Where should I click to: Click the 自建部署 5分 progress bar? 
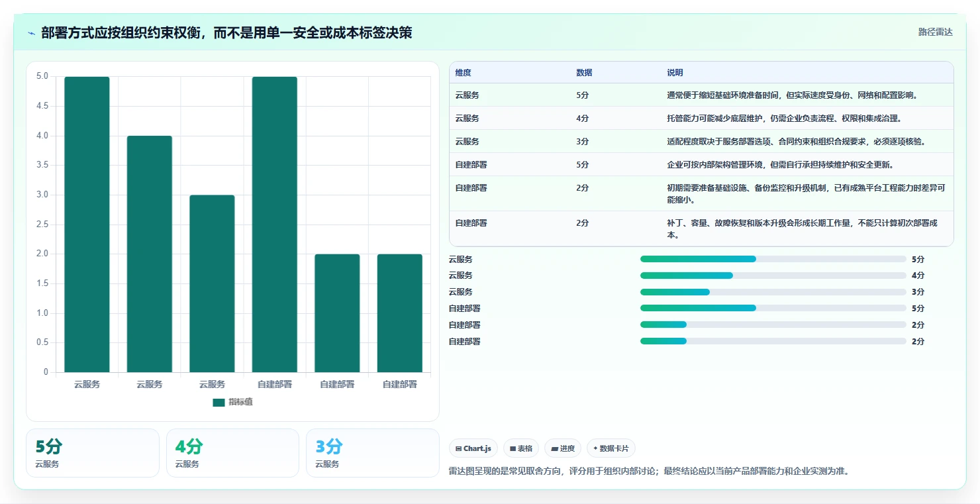coord(773,308)
